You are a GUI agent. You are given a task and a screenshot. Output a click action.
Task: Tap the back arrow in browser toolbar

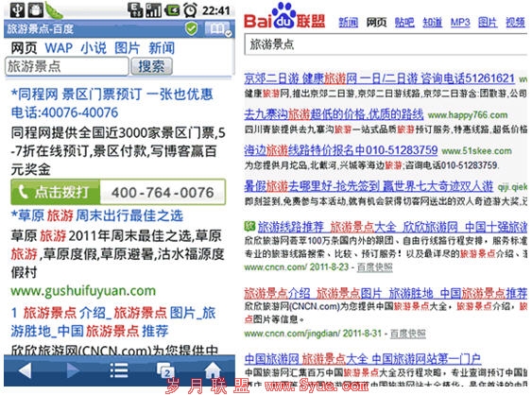[x=26, y=369]
